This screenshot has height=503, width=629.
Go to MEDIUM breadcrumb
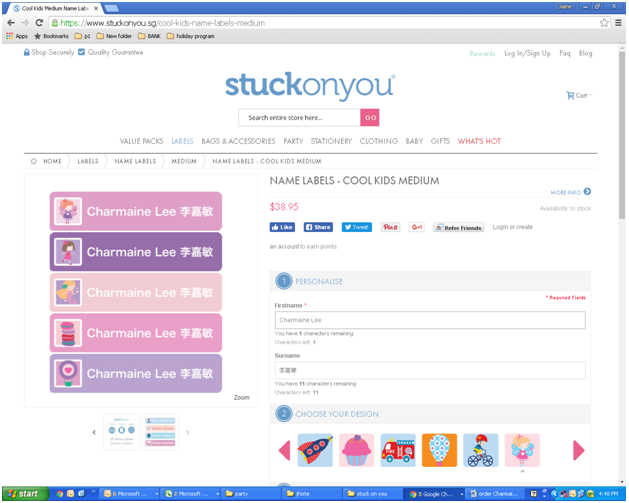(184, 161)
